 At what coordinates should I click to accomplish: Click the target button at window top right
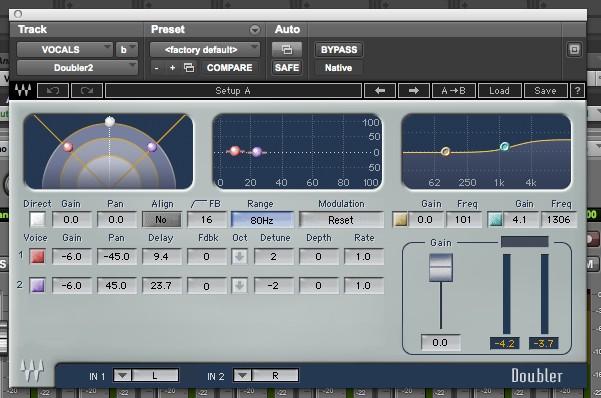tap(574, 49)
